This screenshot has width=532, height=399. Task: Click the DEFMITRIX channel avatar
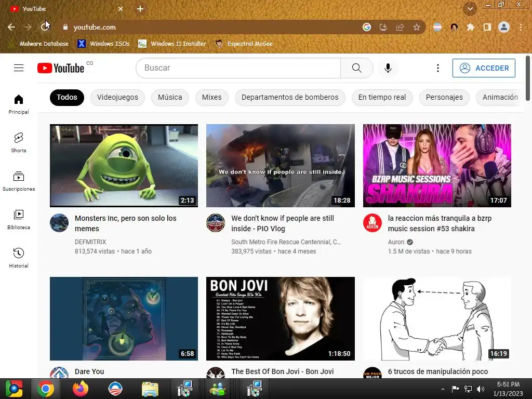59,223
